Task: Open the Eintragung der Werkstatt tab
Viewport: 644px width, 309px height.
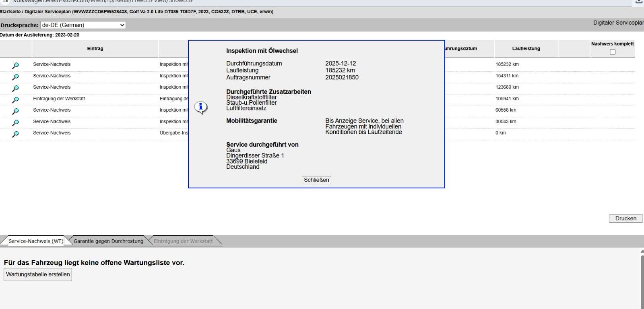Action: click(x=183, y=241)
